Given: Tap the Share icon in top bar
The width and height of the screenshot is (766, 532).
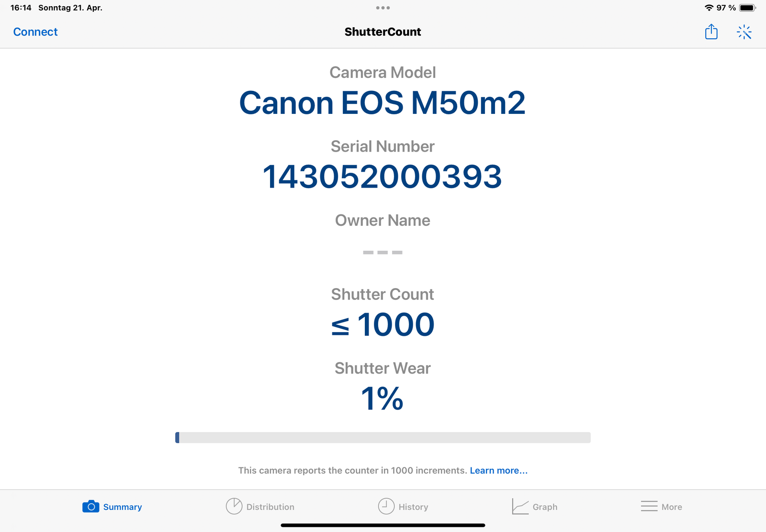Looking at the screenshot, I should pyautogui.click(x=711, y=32).
